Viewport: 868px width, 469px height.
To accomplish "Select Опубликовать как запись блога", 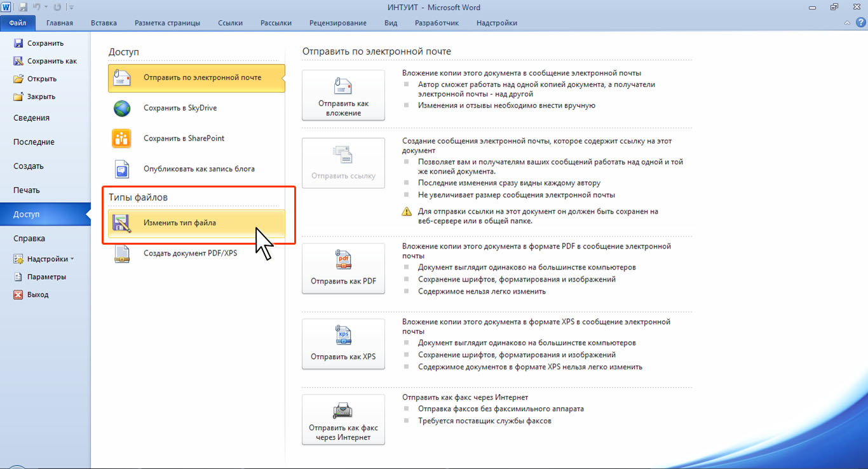I will pyautogui.click(x=198, y=169).
